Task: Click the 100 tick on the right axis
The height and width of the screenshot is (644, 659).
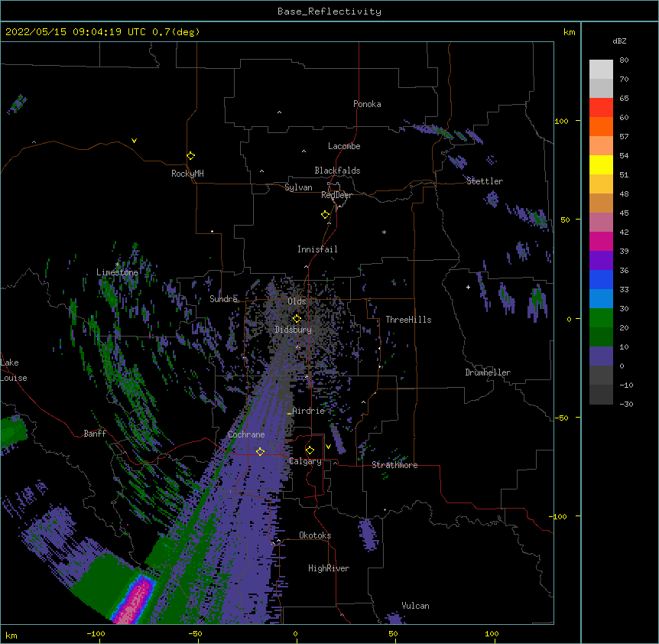Action: (x=561, y=121)
